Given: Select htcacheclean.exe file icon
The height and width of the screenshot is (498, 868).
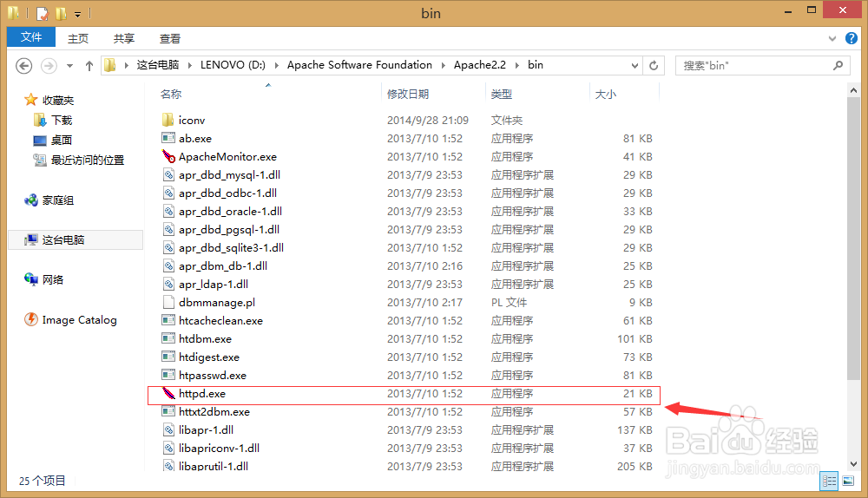Looking at the screenshot, I should click(x=168, y=320).
